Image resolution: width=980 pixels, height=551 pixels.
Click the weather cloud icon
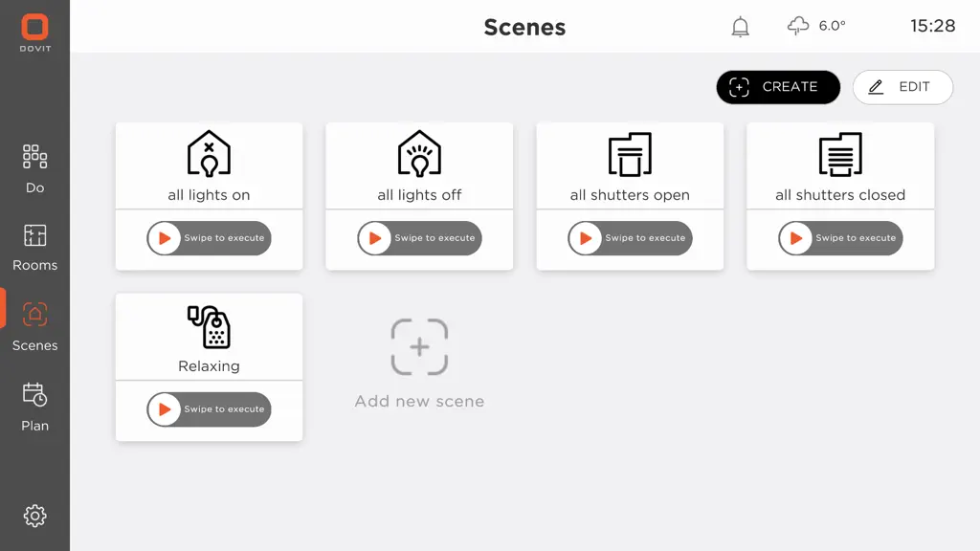(798, 26)
